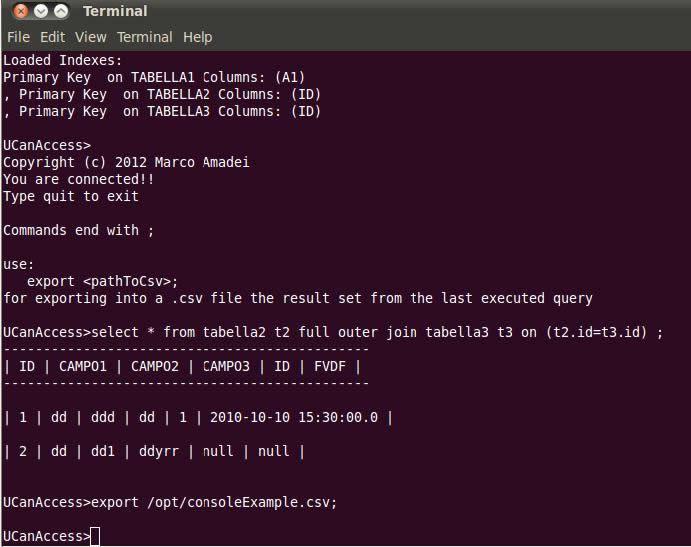Click the CAMPO3 column header

click(226, 366)
